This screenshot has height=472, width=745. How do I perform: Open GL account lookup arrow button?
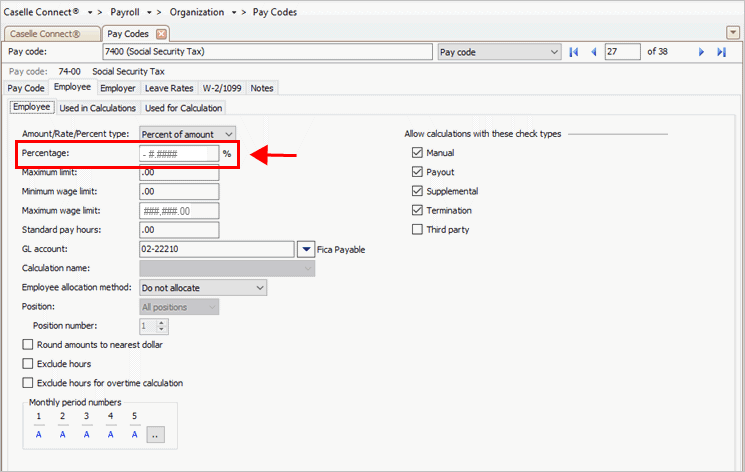(306, 249)
